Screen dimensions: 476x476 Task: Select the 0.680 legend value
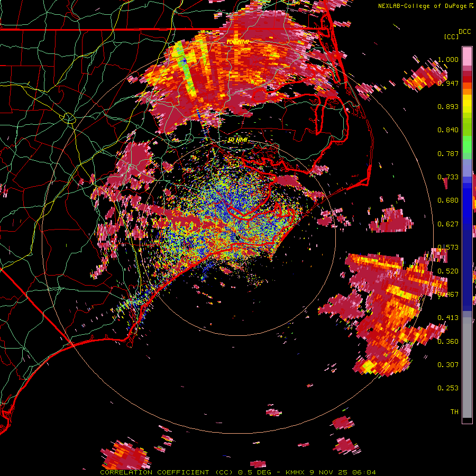[448, 200]
